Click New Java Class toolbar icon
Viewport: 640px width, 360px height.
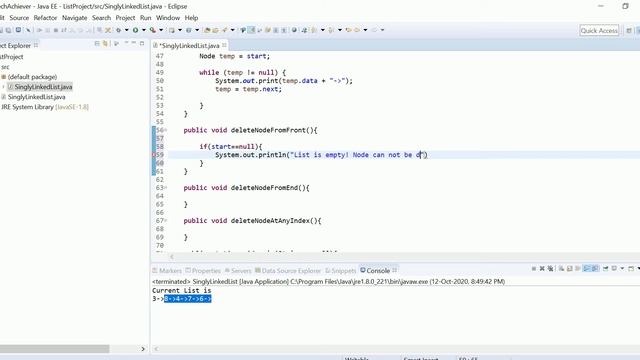tap(189, 30)
